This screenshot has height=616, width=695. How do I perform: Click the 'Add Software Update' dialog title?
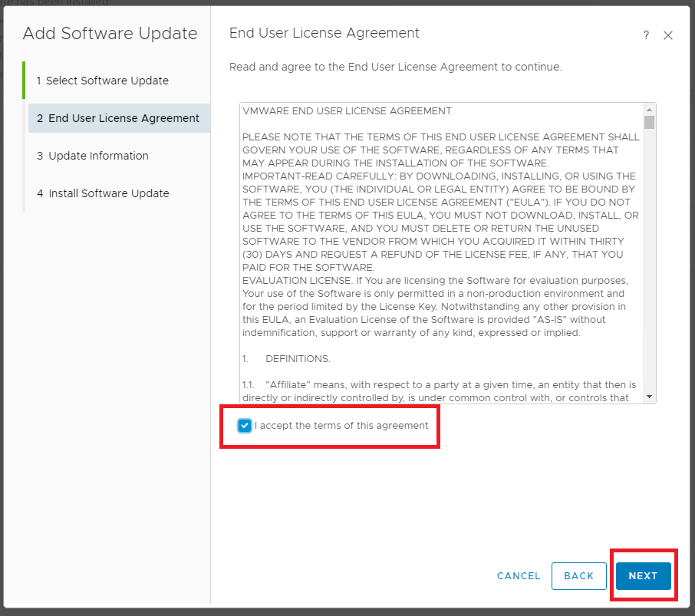point(110,34)
